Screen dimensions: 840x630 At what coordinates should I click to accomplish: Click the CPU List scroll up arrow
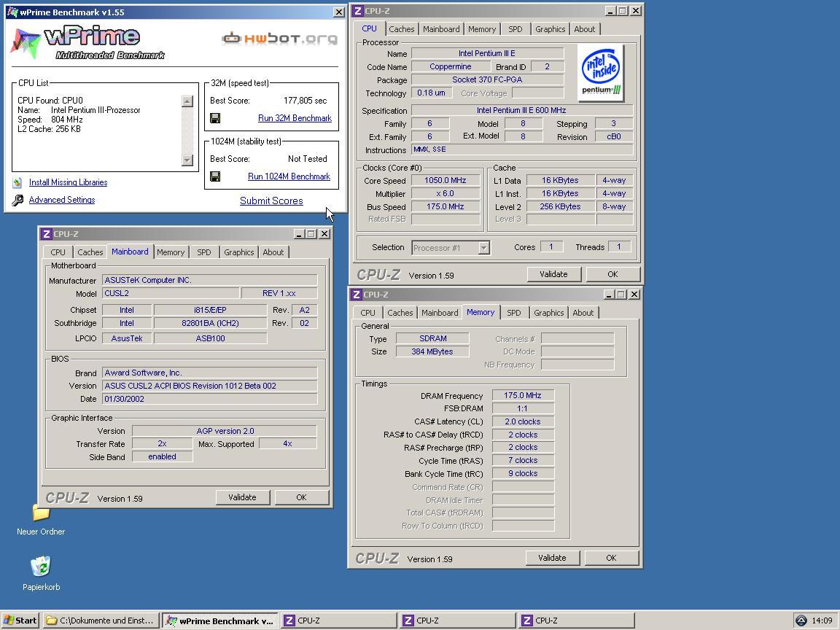pos(187,101)
